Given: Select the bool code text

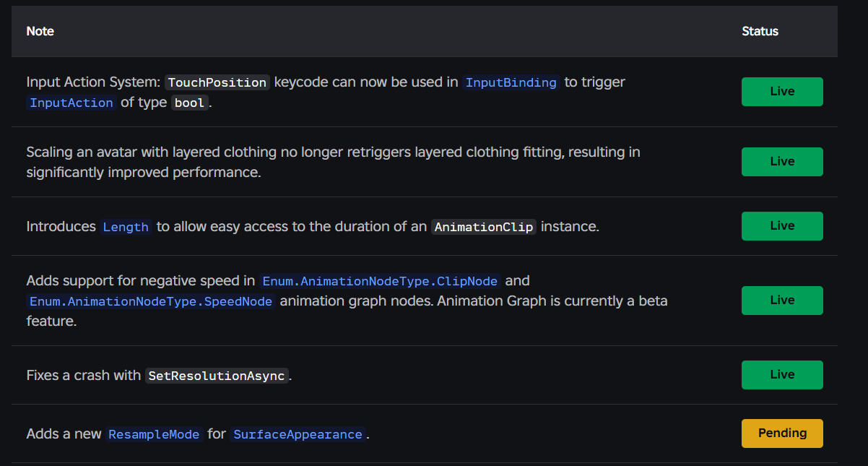Looking at the screenshot, I should pyautogui.click(x=190, y=103).
